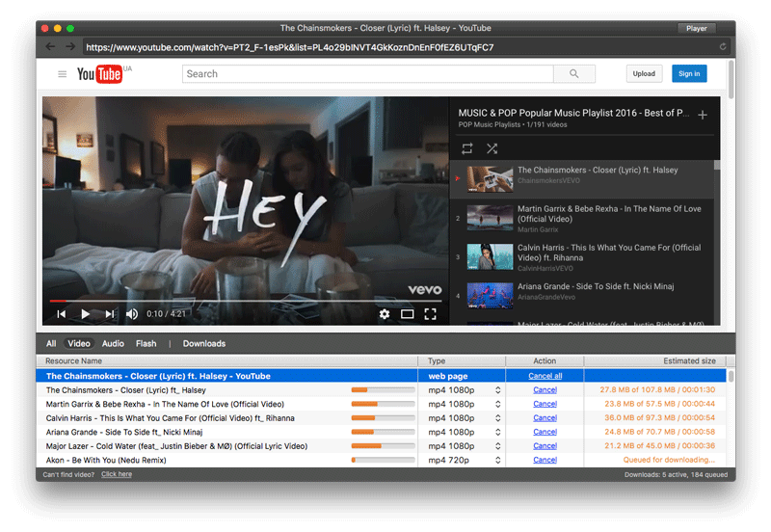Toggle playlist repeat (loop) icon
Screen dimensions: 771x532
pos(467,148)
